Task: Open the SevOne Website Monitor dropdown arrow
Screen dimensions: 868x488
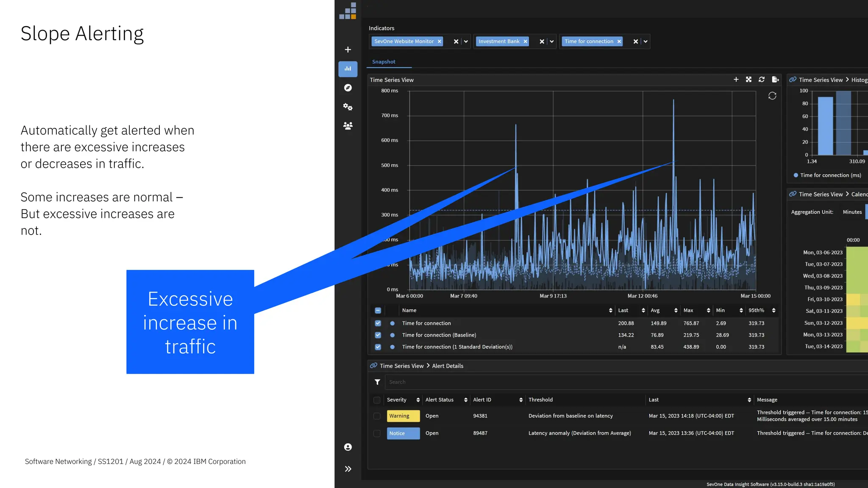Action: tap(466, 42)
